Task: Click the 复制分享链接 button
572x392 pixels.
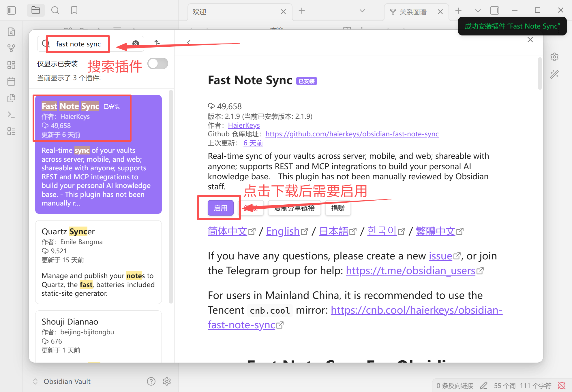Action: point(295,208)
